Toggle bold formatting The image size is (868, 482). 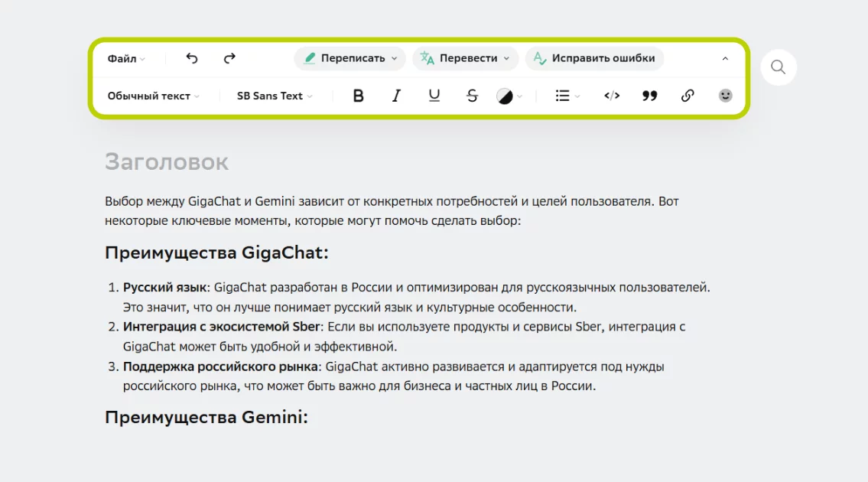358,96
